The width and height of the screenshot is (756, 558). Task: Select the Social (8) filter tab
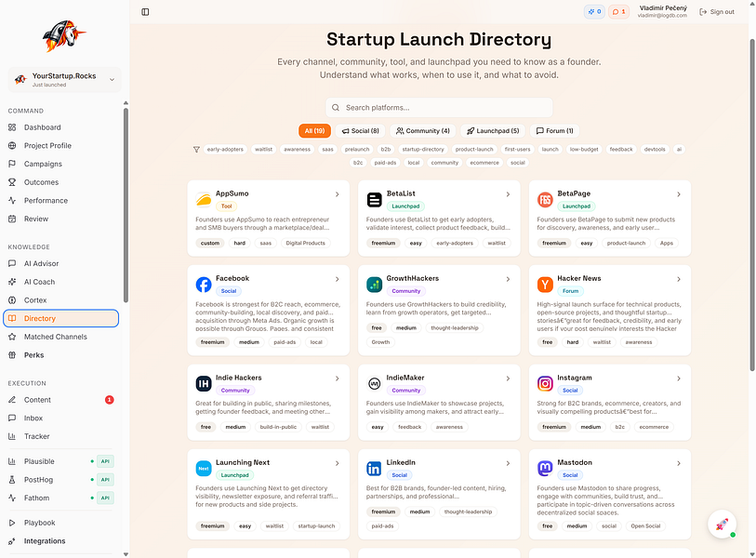click(360, 131)
